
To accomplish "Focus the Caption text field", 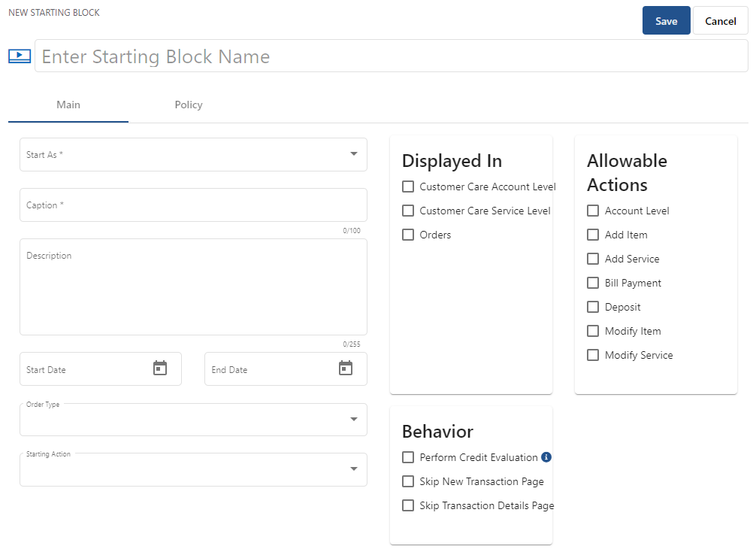I will click(193, 205).
